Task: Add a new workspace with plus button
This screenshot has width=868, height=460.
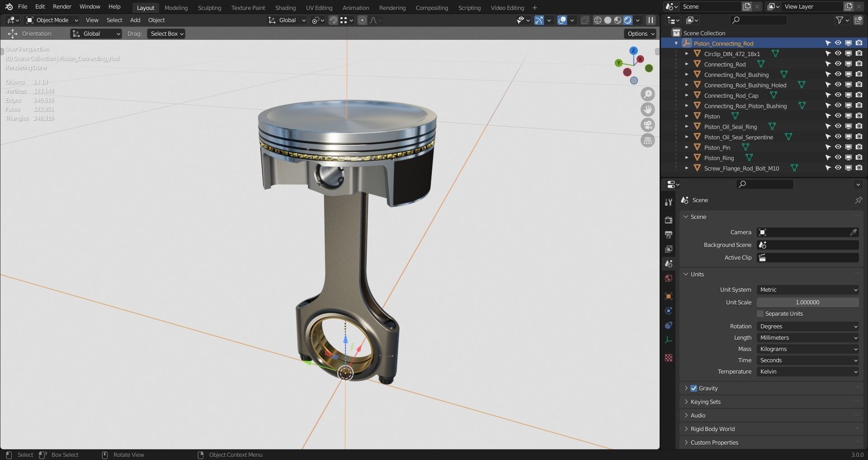Action: (x=535, y=8)
